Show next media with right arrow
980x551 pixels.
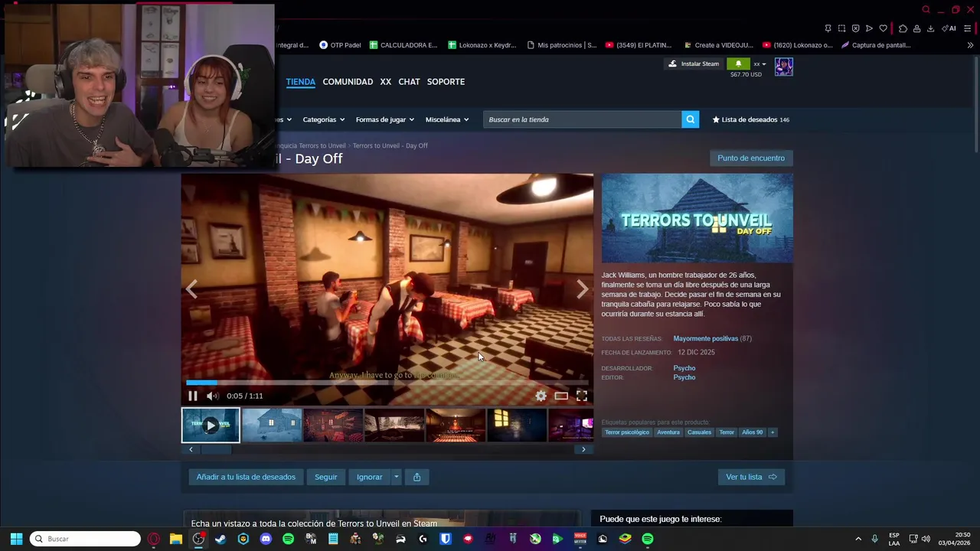tap(582, 289)
